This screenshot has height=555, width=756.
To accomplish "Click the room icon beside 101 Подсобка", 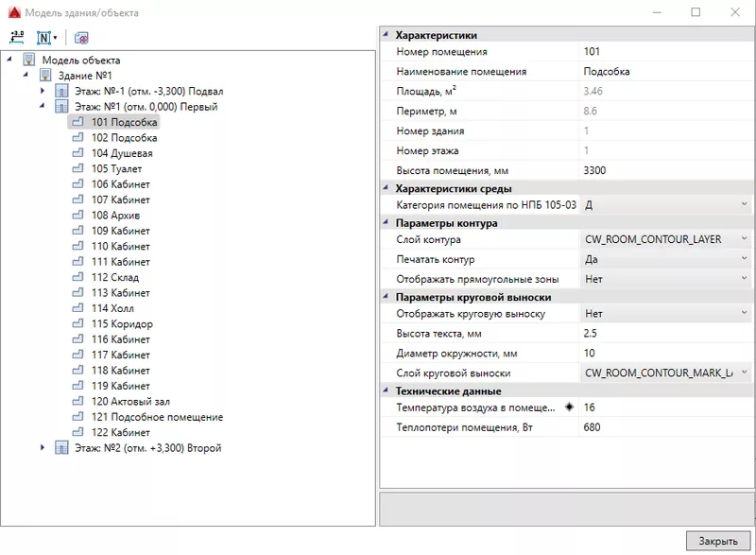I will pos(77,122).
